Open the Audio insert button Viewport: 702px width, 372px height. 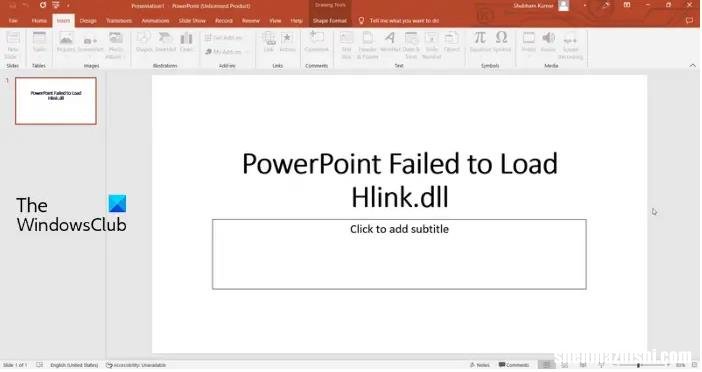548,43
